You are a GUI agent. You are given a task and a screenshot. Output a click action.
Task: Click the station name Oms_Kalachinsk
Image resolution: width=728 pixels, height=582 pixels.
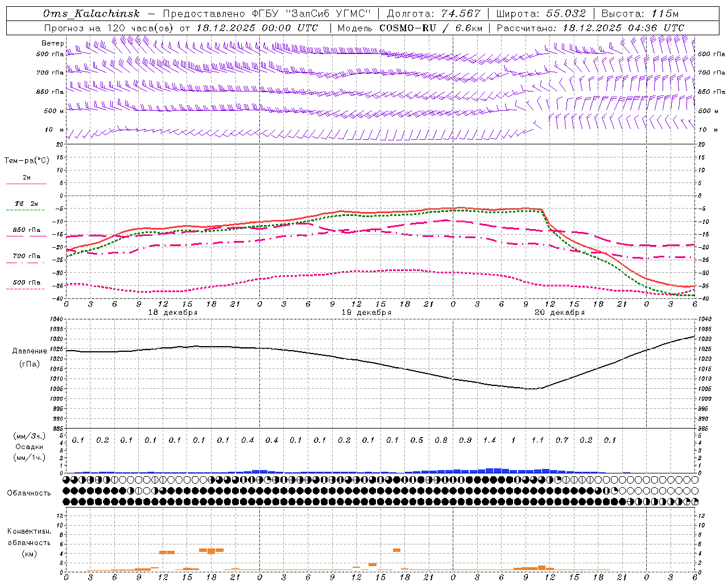(92, 14)
